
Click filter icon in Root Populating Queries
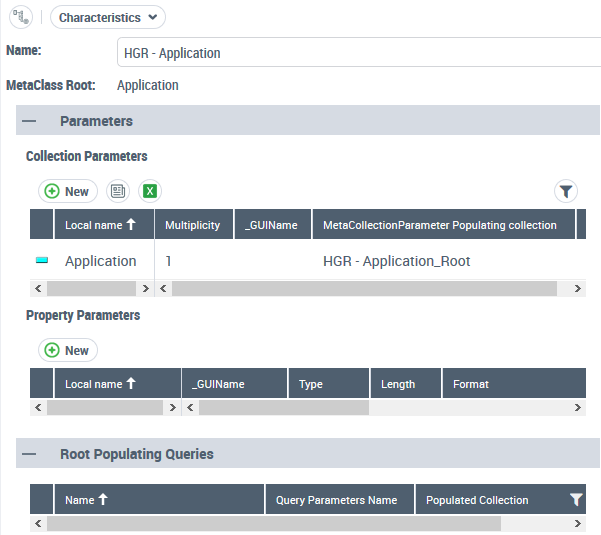pyautogui.click(x=575, y=500)
